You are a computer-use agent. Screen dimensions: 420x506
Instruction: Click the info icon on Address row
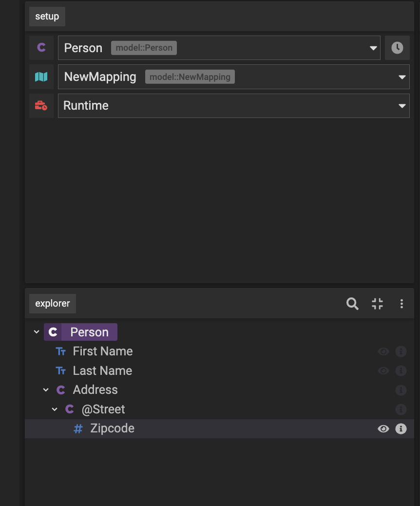(401, 390)
